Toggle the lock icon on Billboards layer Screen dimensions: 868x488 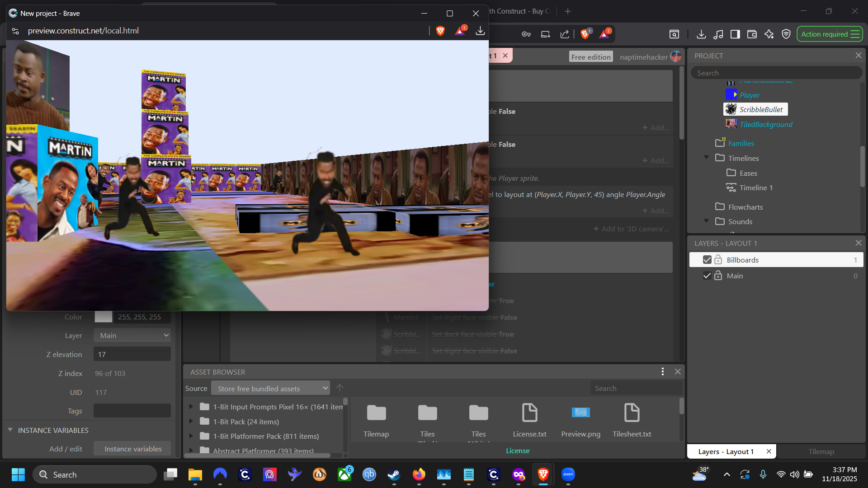[718, 260]
